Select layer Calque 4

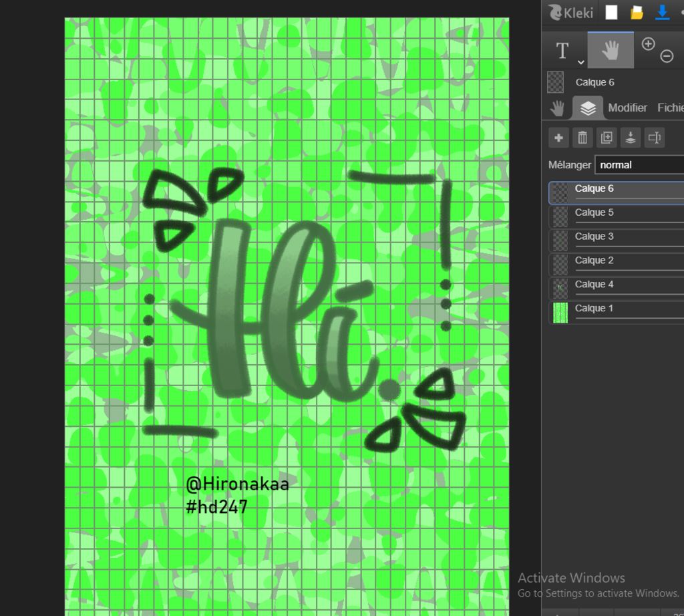(616, 289)
